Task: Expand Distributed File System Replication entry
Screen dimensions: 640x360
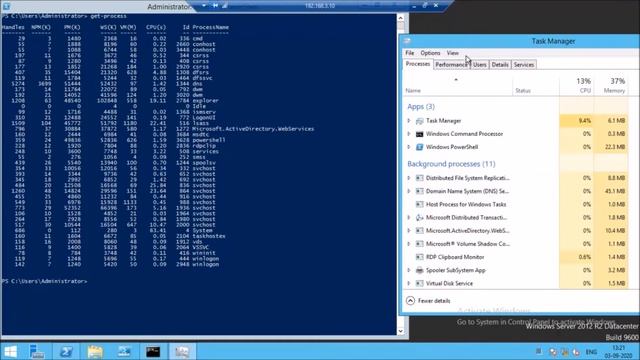Action: coord(409,178)
